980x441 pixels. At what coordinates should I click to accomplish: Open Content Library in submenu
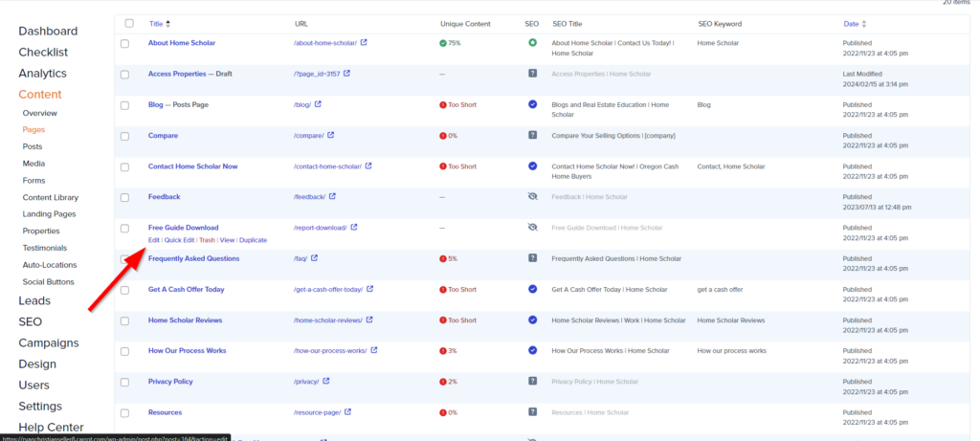[x=51, y=197]
